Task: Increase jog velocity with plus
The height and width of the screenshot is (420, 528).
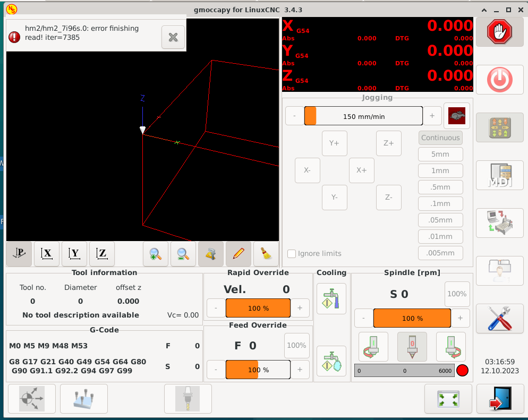Action: [x=432, y=116]
